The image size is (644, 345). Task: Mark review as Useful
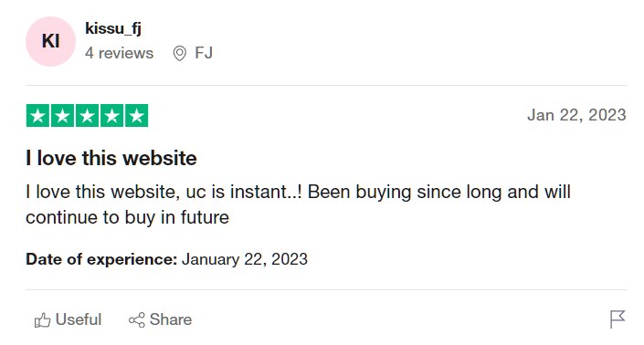coord(68,319)
